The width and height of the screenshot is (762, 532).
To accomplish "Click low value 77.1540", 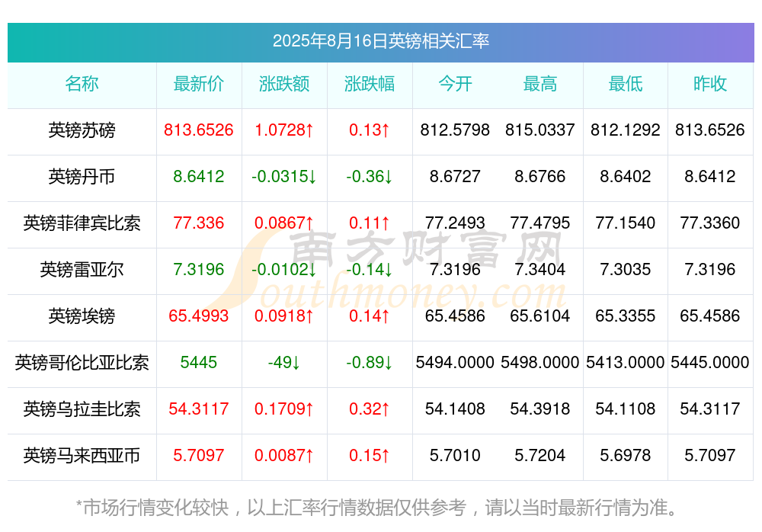I will click(626, 223).
